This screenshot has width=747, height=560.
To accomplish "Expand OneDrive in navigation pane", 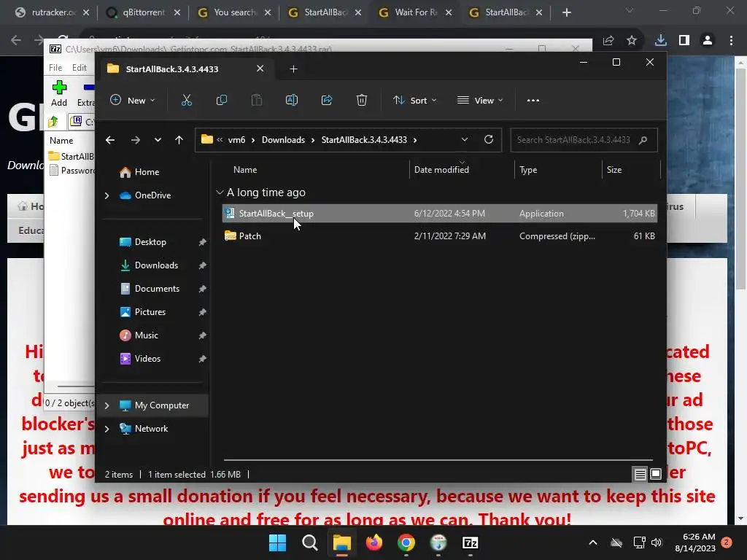I will tap(107, 195).
